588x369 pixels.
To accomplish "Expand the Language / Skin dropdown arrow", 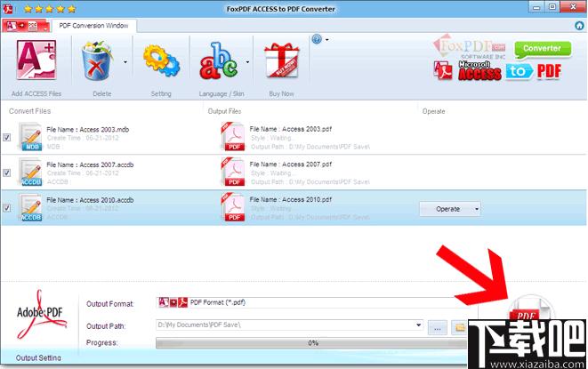I will coord(247,62).
